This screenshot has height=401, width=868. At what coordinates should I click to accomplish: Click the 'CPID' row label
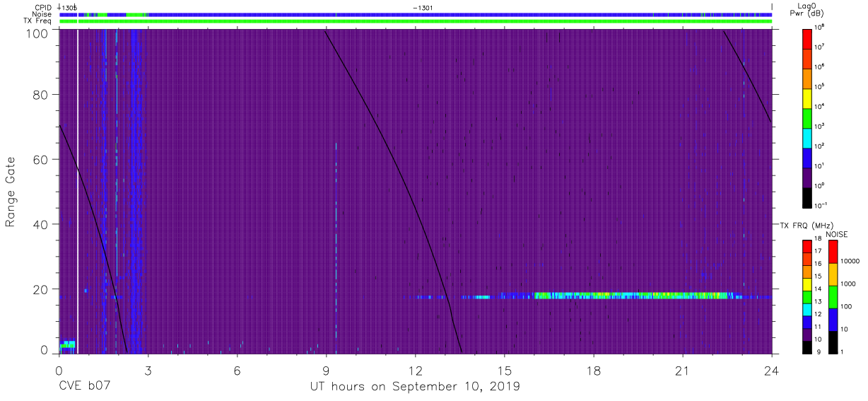coord(45,7)
